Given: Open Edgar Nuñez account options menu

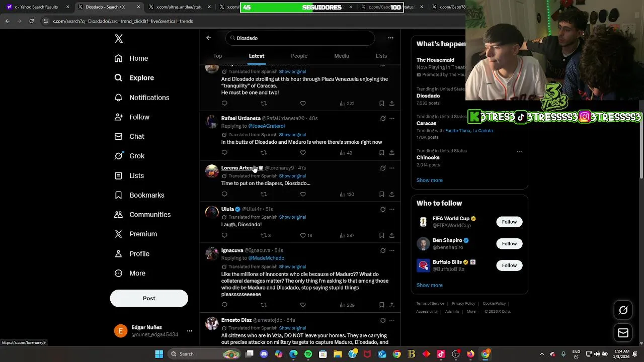Looking at the screenshot, I should pyautogui.click(x=189, y=331).
